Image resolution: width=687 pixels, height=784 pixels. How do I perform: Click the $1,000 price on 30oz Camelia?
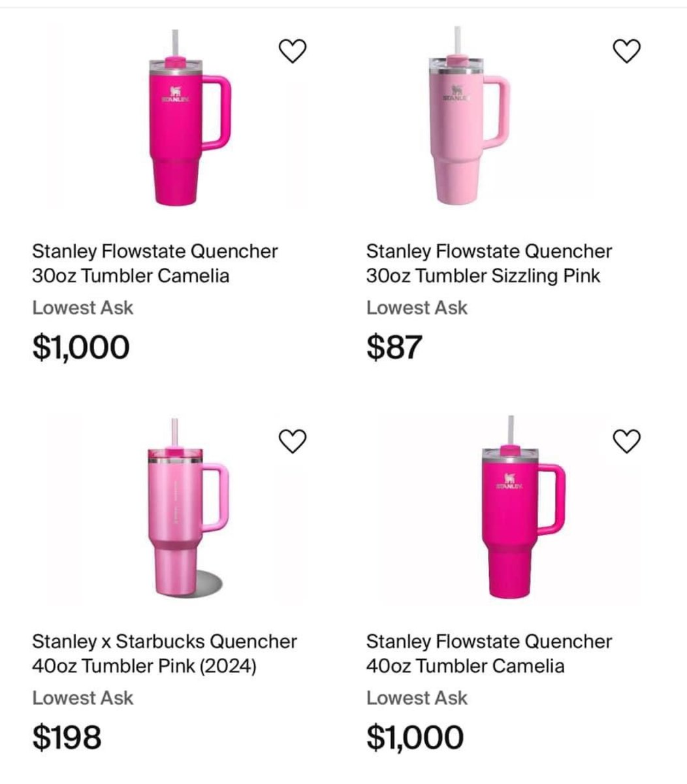81,347
